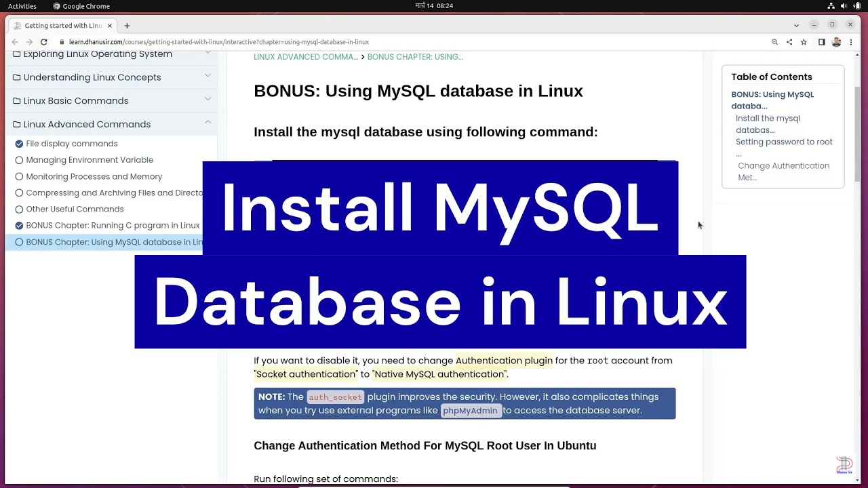Expand the Exploring Linux Operating System section chevron
This screenshot has width=868, height=488.
[208, 53]
